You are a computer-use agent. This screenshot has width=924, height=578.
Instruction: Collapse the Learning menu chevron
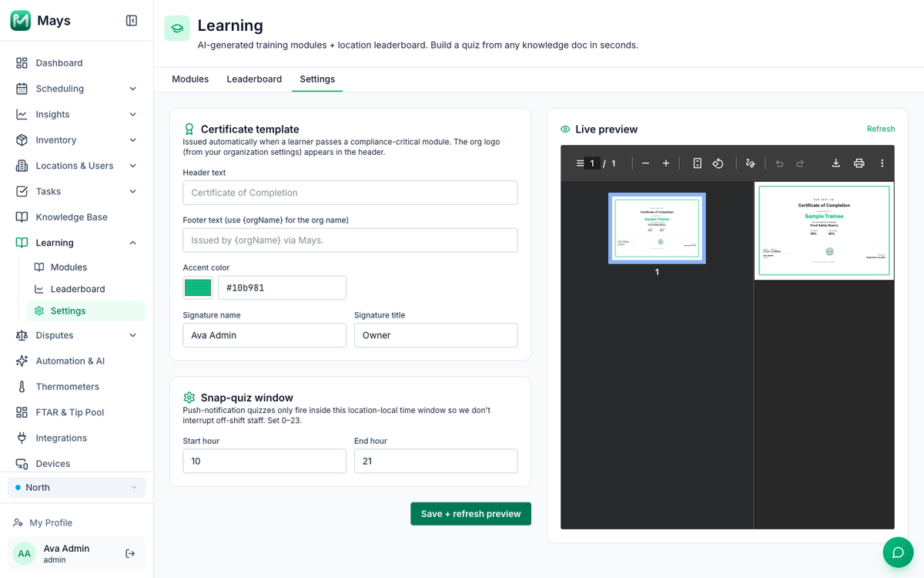coord(132,243)
